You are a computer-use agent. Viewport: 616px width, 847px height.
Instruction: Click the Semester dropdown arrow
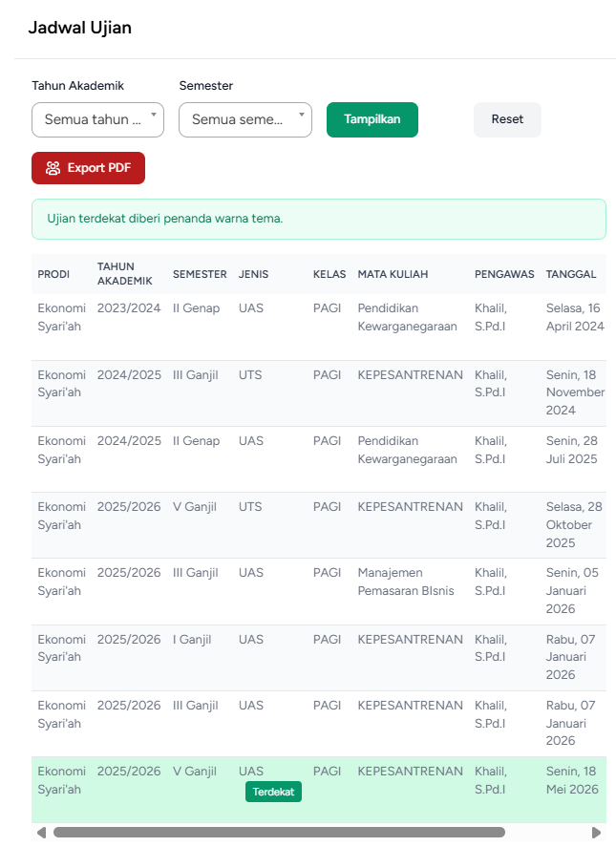(302, 115)
